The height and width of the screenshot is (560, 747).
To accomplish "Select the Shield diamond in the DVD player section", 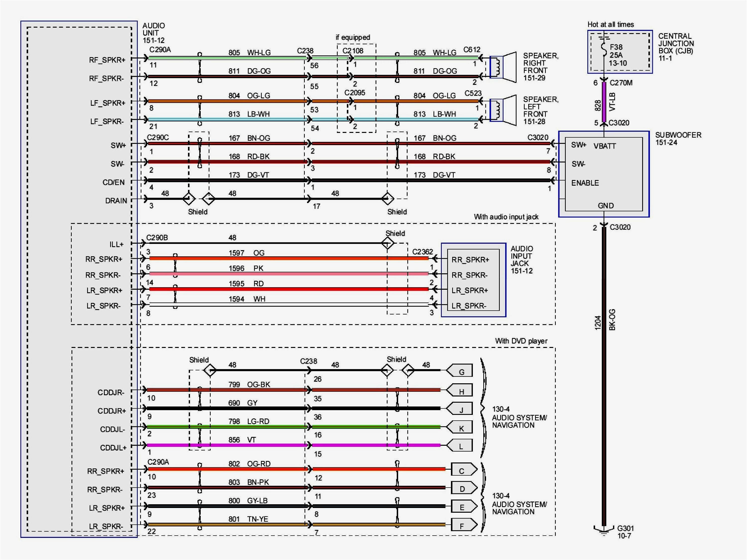I will coord(211,370).
